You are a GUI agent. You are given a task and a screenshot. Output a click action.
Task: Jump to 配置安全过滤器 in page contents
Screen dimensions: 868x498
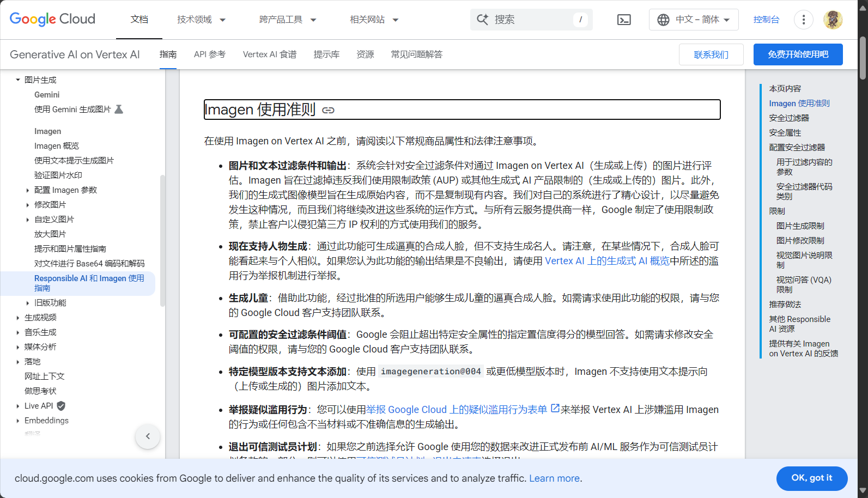click(x=797, y=147)
